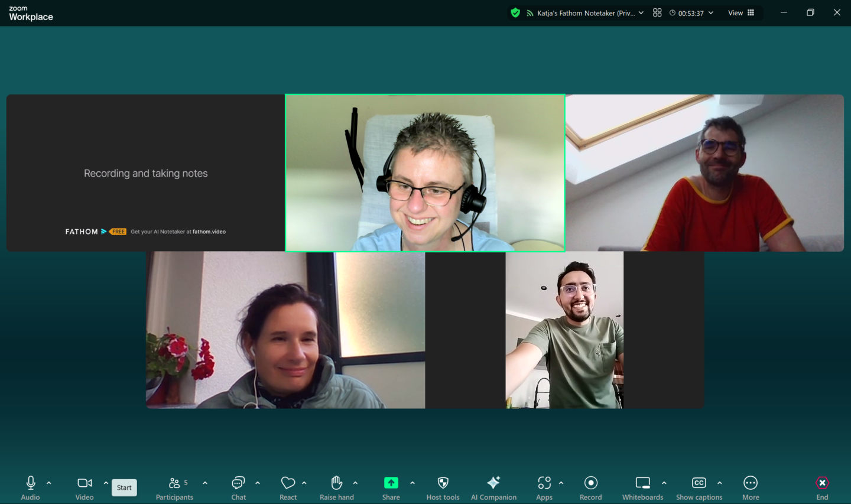Mute or unmute the Audio microphone icon
Image resolution: width=851 pixels, height=504 pixels.
[31, 483]
